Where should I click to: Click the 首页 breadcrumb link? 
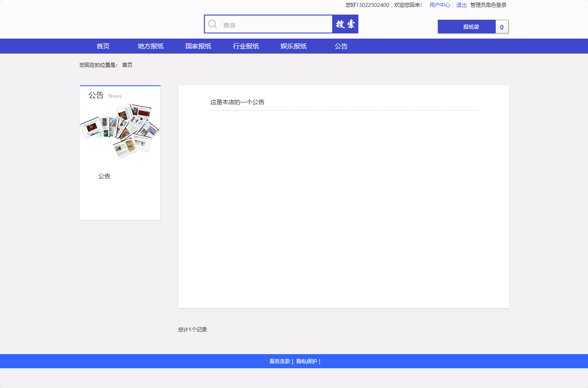(x=127, y=65)
